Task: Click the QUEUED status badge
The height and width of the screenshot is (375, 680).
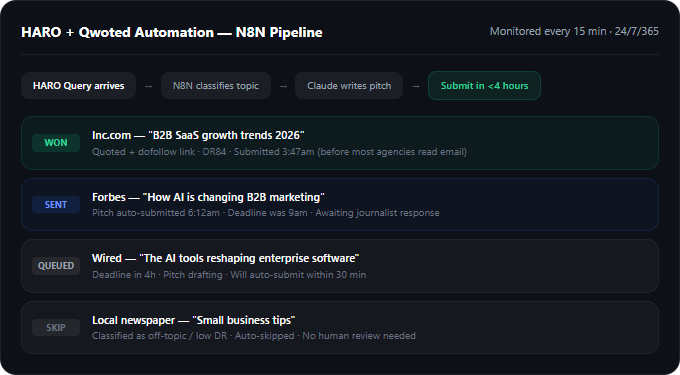Action: coord(56,266)
